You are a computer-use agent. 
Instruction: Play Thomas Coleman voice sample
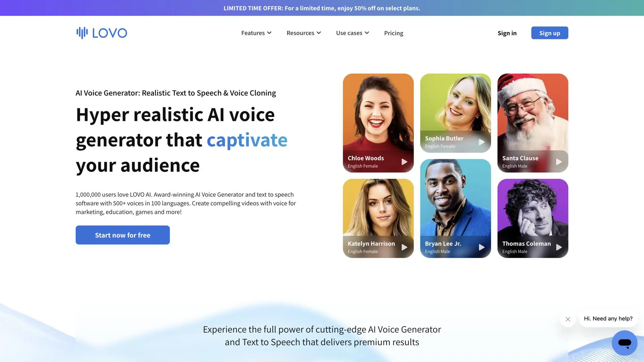[x=559, y=247]
